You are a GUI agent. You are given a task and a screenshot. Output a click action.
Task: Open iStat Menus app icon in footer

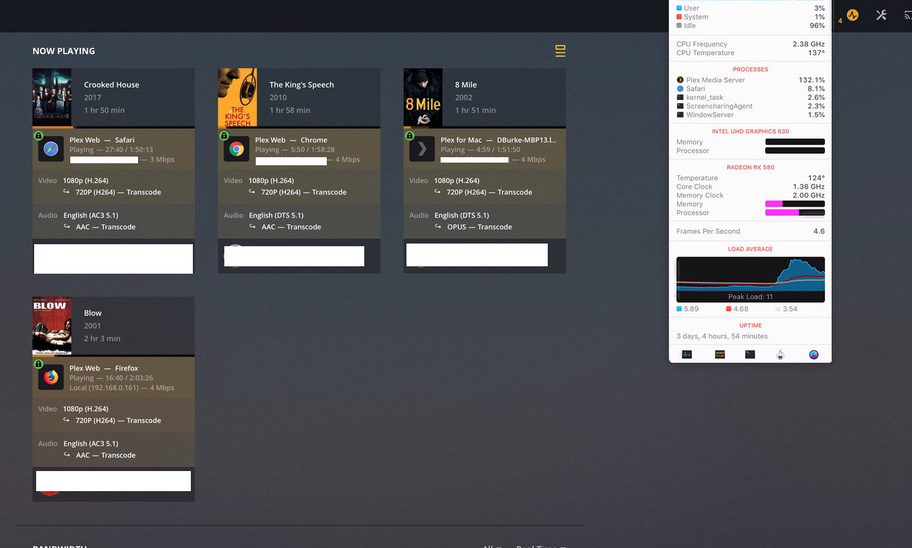tap(814, 354)
